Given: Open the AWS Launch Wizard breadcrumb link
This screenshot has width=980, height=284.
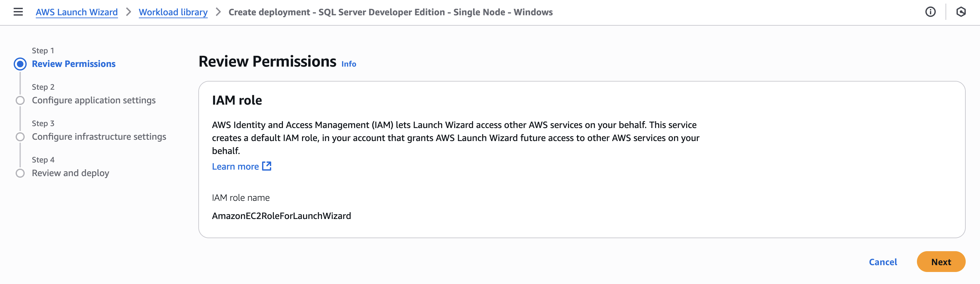Looking at the screenshot, I should click(76, 12).
